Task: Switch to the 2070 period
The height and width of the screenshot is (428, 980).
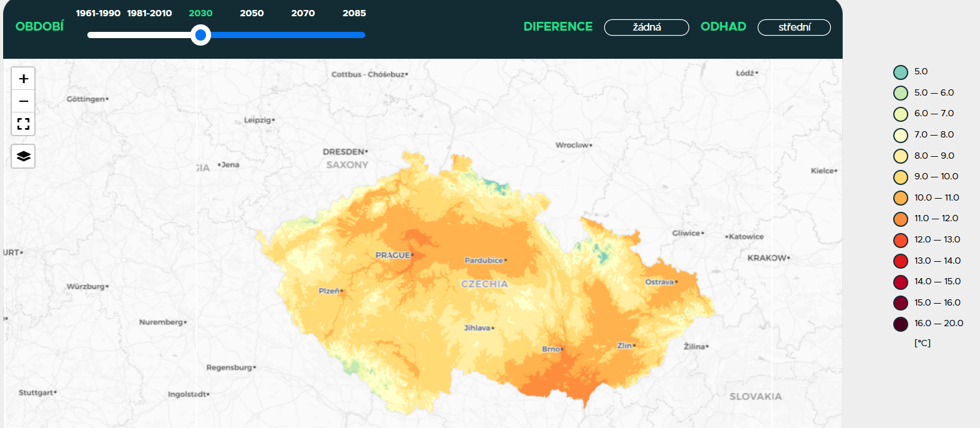Action: (303, 13)
